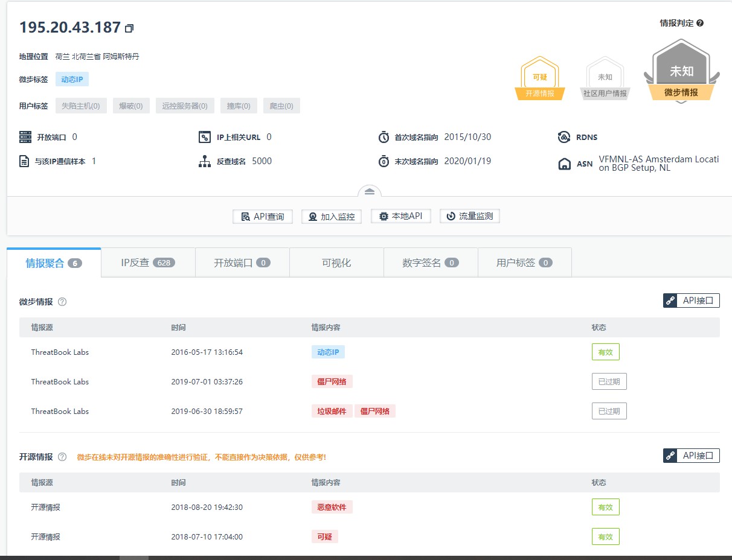Click the 反查域名 value 5000
This screenshot has width=732, height=560.
click(x=262, y=161)
